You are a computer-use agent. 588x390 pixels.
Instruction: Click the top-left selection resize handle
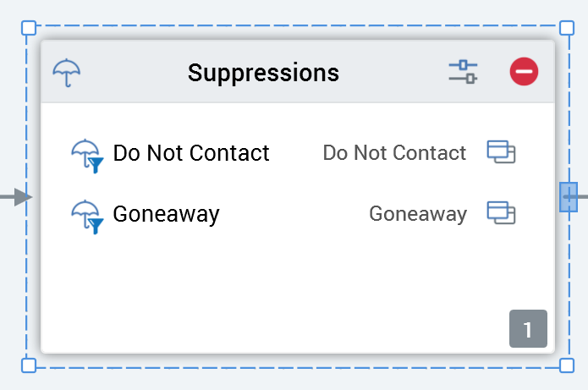point(29,28)
